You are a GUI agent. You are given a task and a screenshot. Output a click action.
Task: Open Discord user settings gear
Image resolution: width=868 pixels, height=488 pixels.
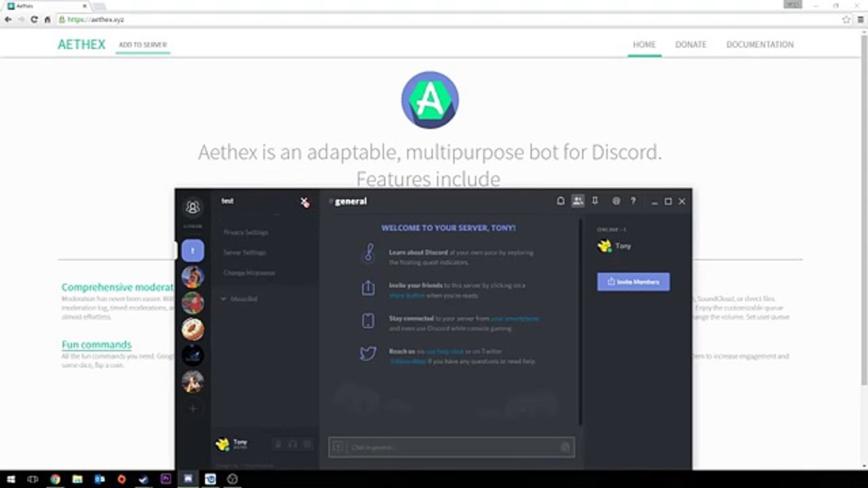[x=307, y=445]
